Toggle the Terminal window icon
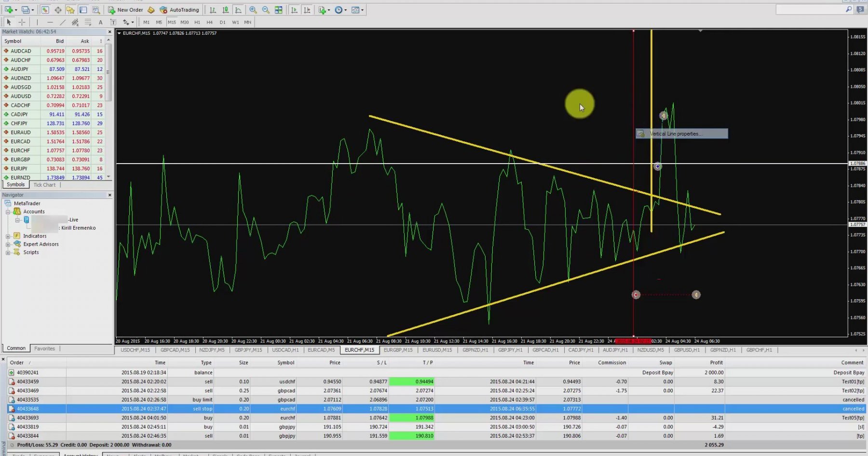The width and height of the screenshot is (868, 456). tap(83, 10)
